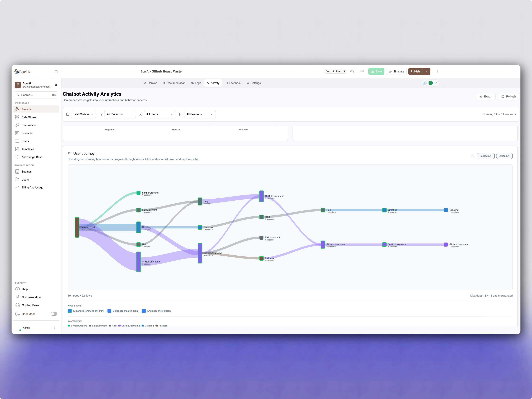Screen dimensions: 532x399
Task: Collapse the sidebar panel icon
Action: [56, 72]
